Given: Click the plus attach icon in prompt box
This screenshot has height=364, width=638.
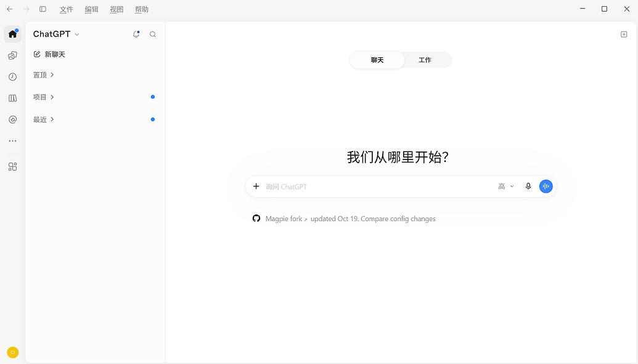Looking at the screenshot, I should (x=256, y=186).
